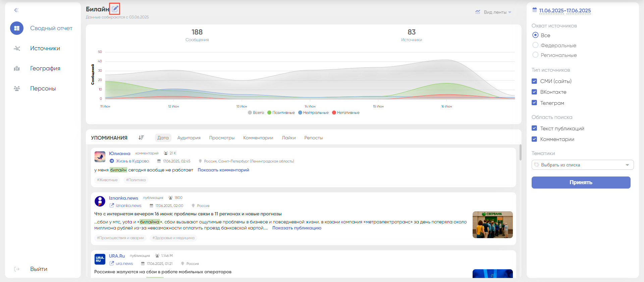Click the edit pencil icon next to Билайн
644x282 pixels.
115,9
